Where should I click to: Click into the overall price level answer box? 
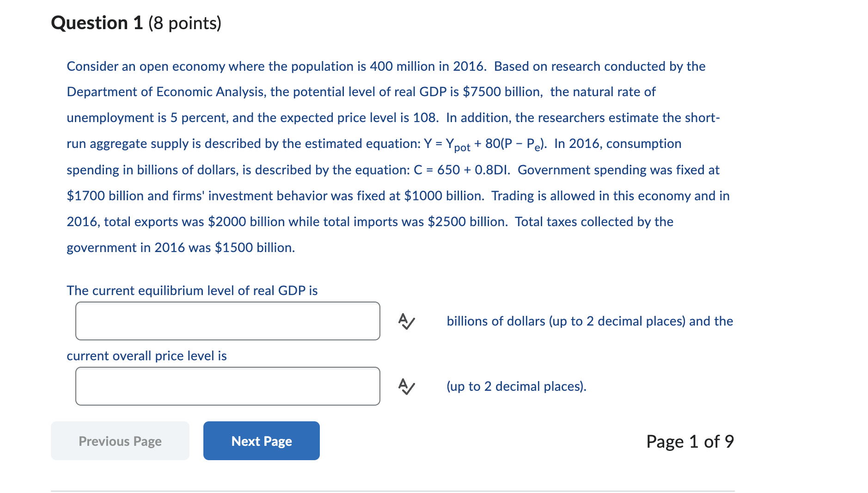[x=227, y=386]
